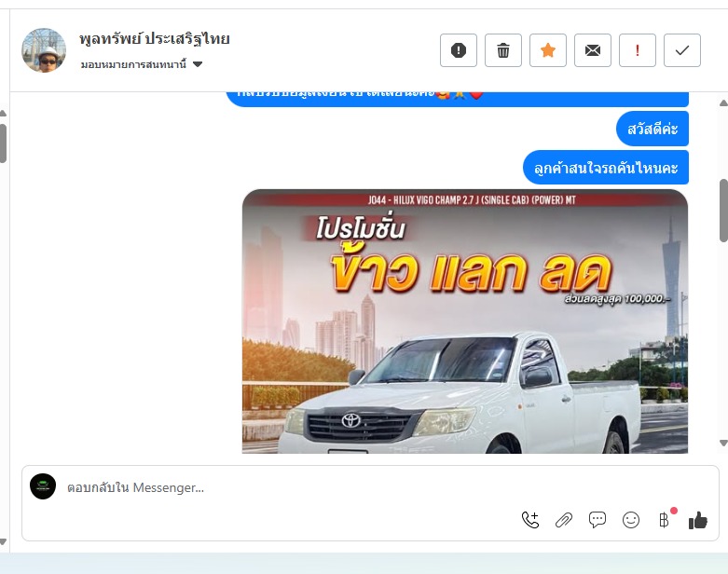728x574 pixels.
Task: Open saved replies speech bubble icon
Action: pos(598,520)
